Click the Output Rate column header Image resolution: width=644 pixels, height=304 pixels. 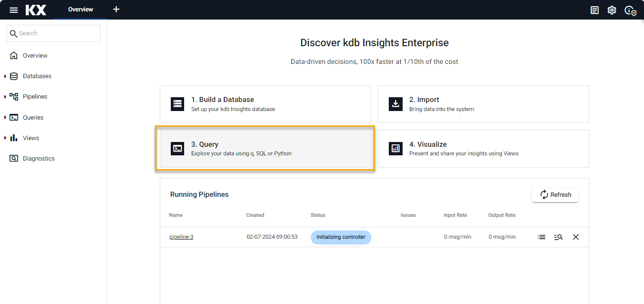[502, 215]
